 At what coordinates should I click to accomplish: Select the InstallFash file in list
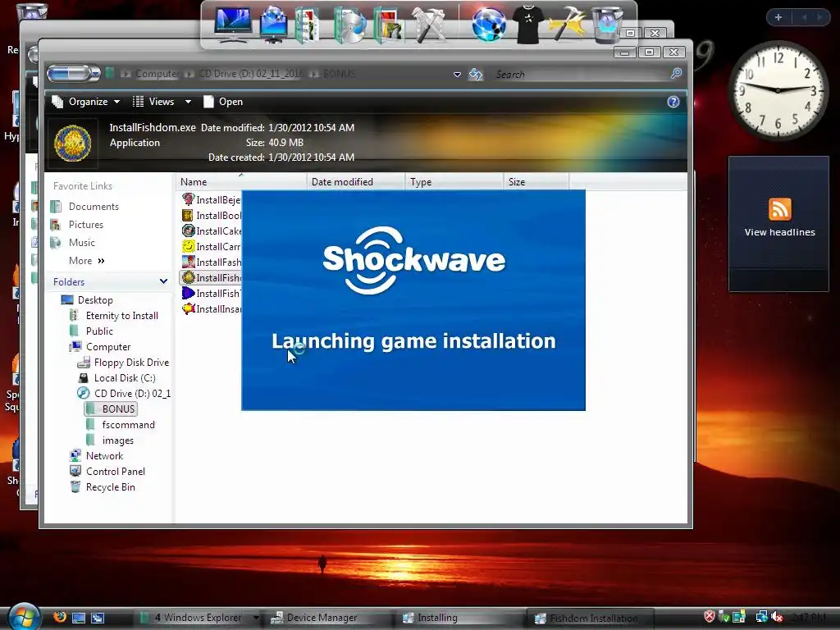point(211,262)
